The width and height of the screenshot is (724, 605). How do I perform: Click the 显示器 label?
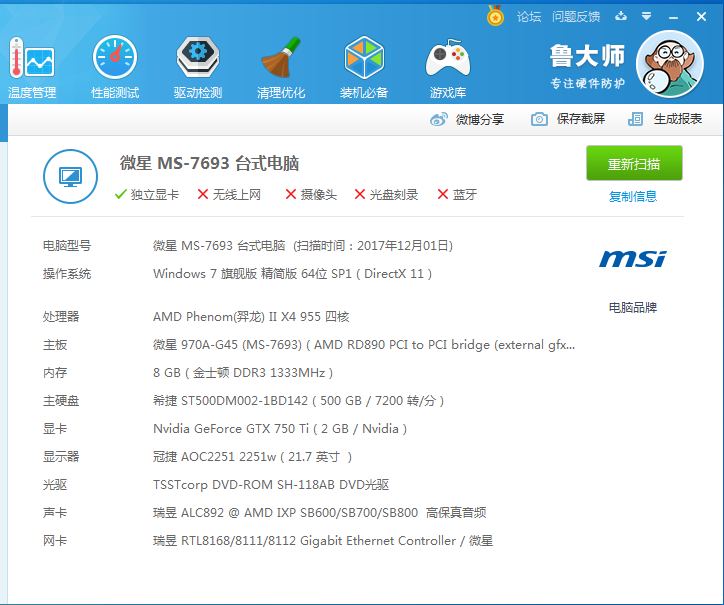pos(61,457)
